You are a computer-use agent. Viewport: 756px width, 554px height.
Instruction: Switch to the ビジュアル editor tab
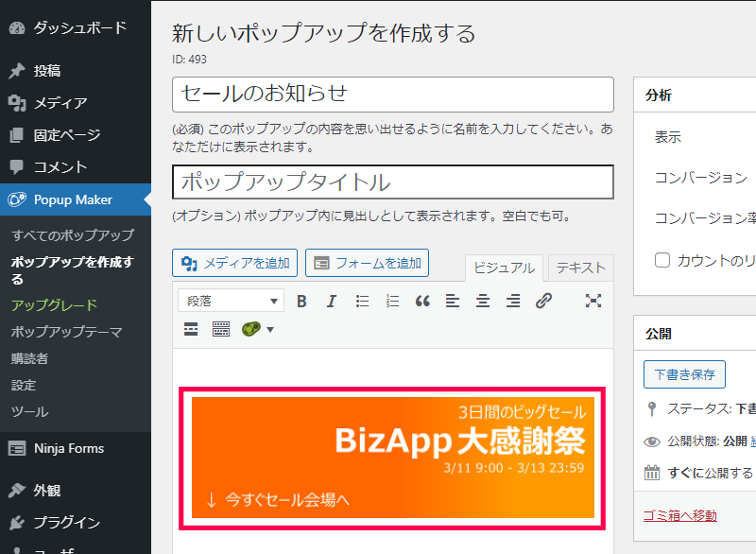point(504,268)
